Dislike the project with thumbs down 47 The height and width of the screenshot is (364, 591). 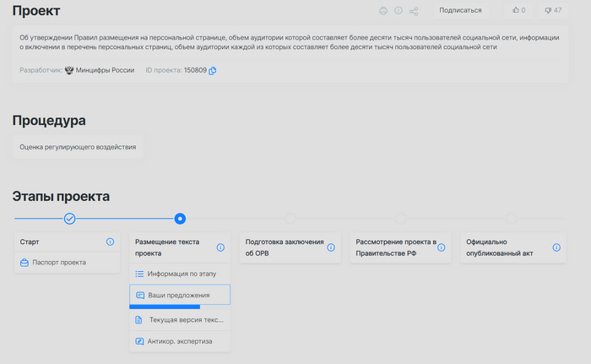click(x=553, y=10)
